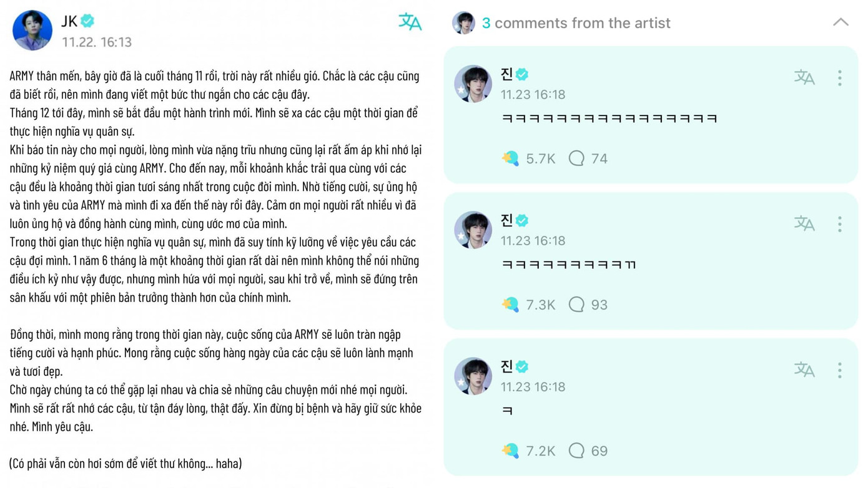Collapse the artist comments section
Viewport: 868px width, 488px height.
tap(841, 22)
